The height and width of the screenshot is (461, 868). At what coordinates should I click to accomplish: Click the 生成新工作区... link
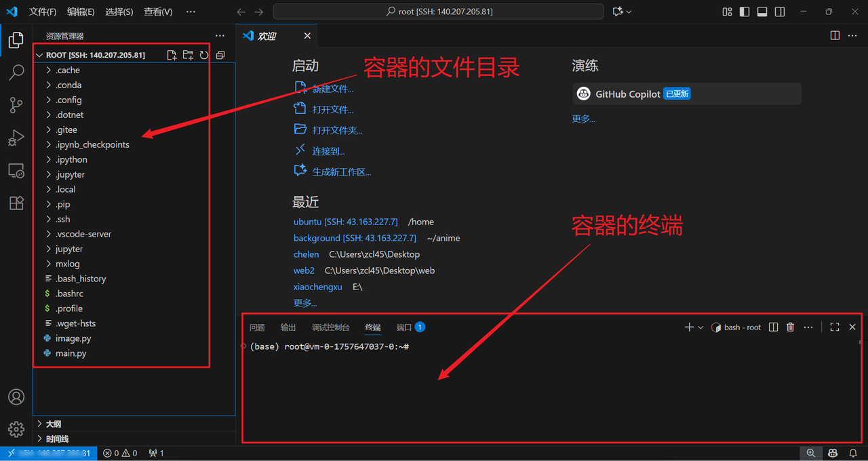click(341, 172)
